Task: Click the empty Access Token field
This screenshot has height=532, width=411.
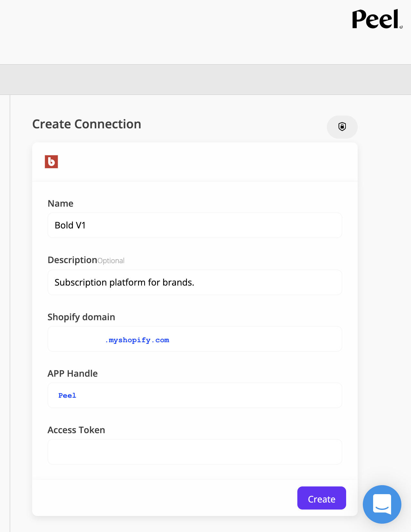Action: pos(195,452)
